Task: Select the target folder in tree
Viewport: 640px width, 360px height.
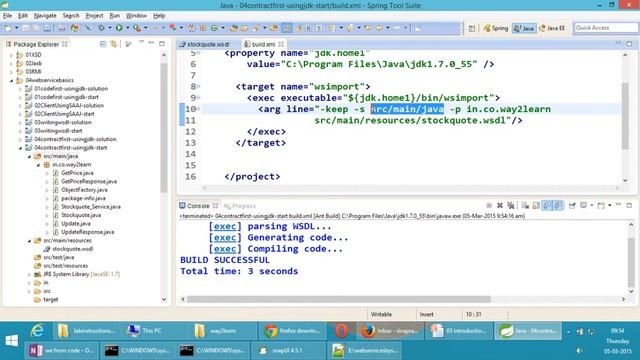Action: click(51, 300)
